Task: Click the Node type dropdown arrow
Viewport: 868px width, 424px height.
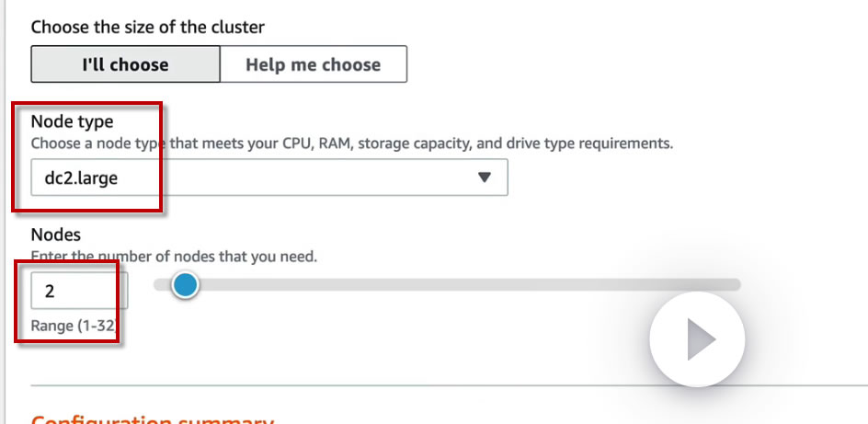Action: pos(485,178)
